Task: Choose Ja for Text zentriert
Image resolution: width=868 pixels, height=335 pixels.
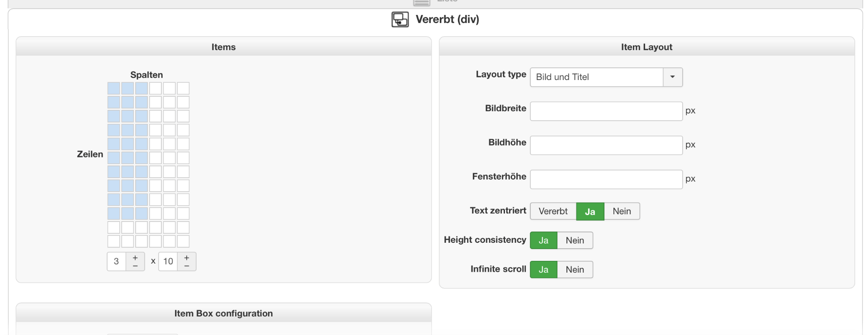Action: (590, 211)
